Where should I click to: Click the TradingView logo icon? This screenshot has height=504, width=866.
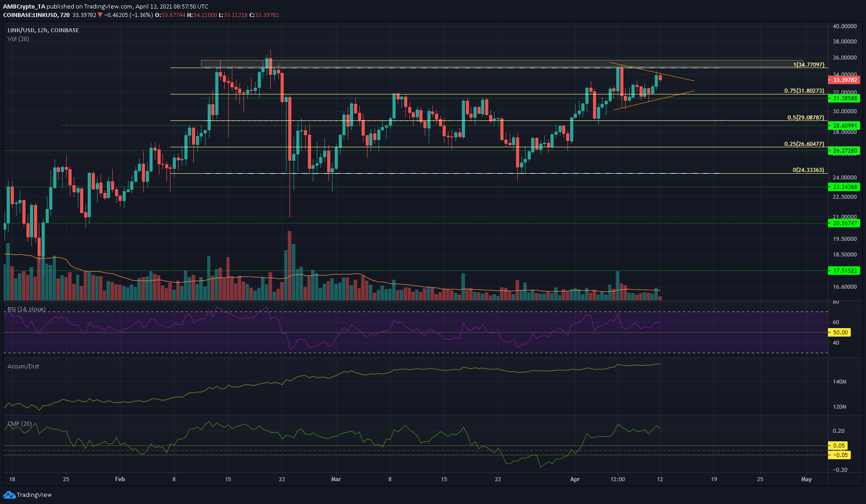[x=9, y=495]
